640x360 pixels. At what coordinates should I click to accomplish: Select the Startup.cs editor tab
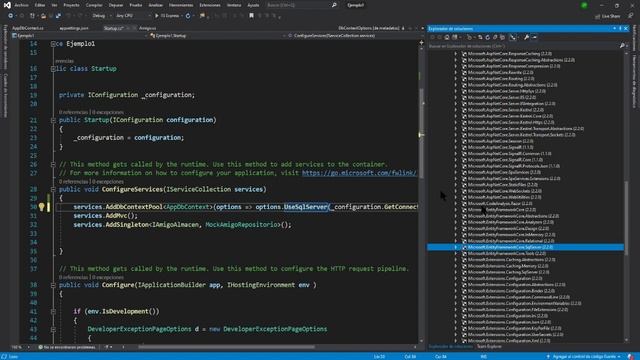113,28
